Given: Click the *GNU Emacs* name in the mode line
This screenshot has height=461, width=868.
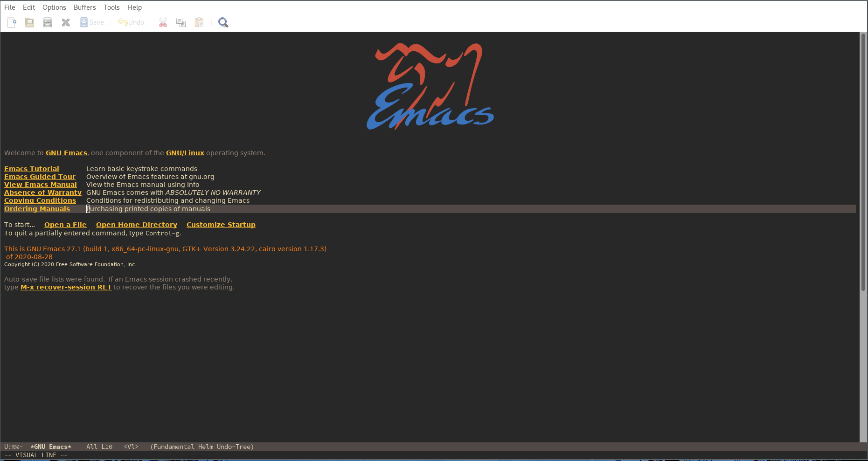Looking at the screenshot, I should 51,446.
